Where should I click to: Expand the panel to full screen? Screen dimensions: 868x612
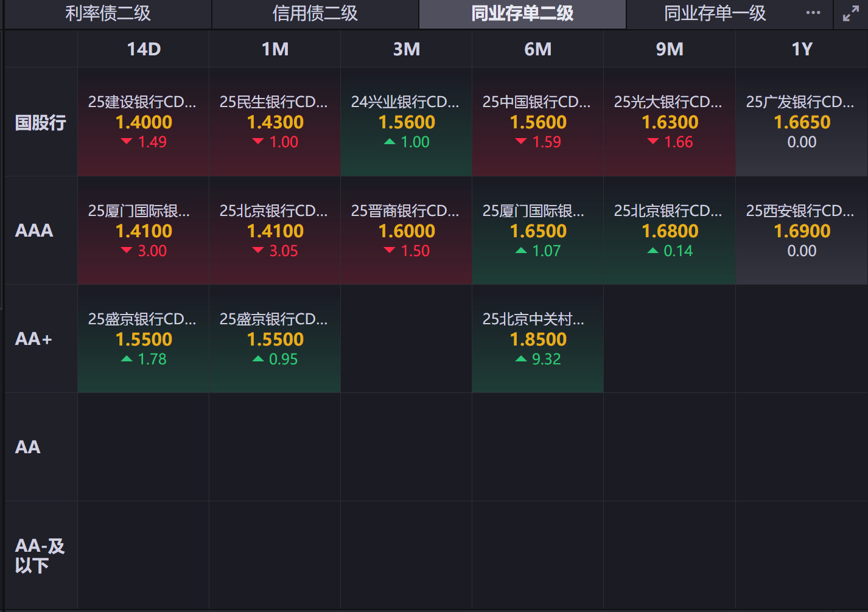point(850,13)
